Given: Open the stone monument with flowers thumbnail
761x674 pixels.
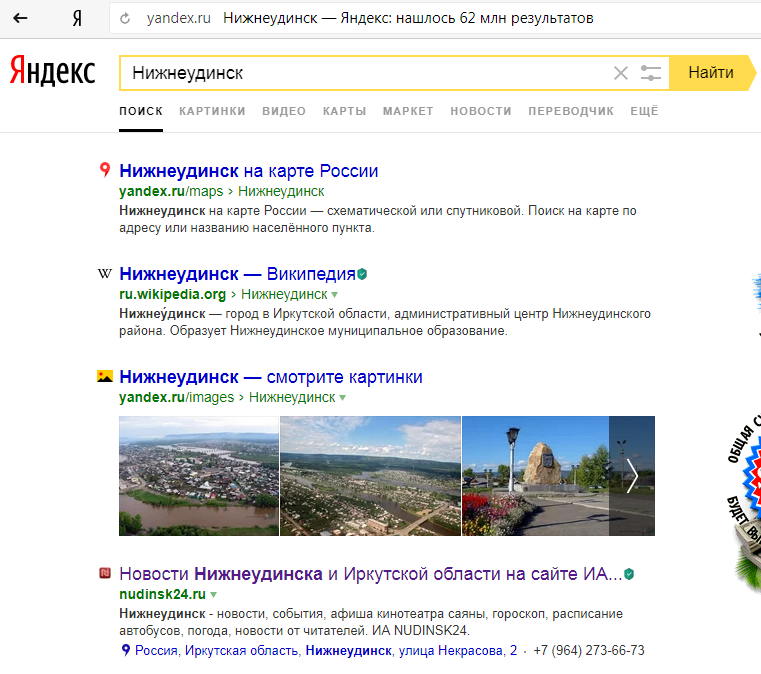Looking at the screenshot, I should point(535,476).
